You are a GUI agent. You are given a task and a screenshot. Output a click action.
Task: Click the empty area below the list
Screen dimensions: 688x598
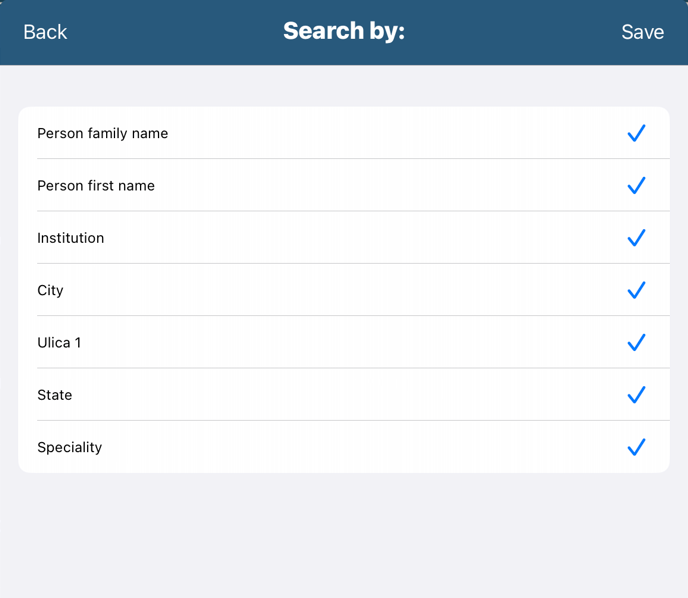(x=343, y=535)
